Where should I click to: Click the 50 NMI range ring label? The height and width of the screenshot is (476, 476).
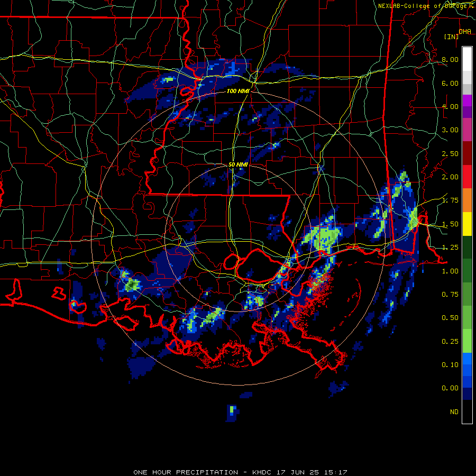(x=238, y=164)
